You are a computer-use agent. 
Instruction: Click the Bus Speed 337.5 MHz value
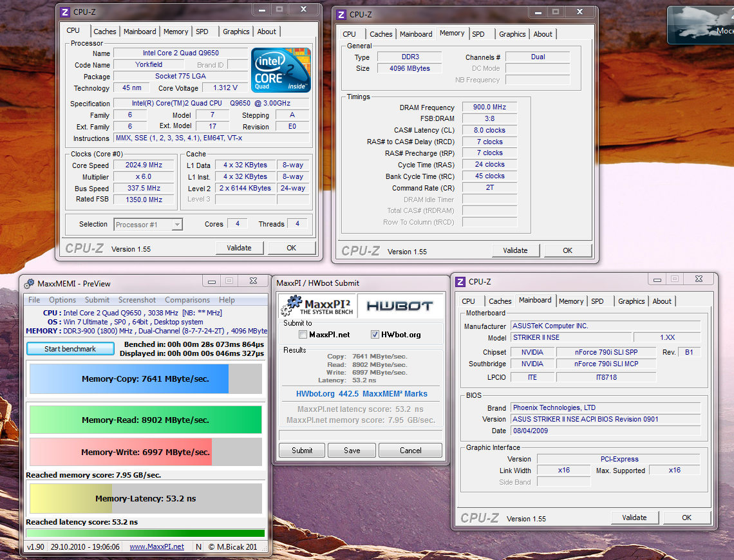(x=144, y=188)
